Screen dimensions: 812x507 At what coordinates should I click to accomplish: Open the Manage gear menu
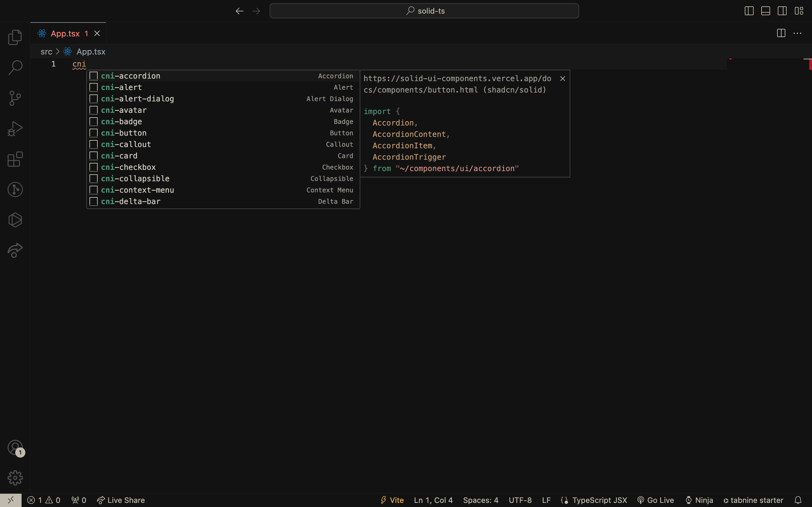(x=15, y=478)
